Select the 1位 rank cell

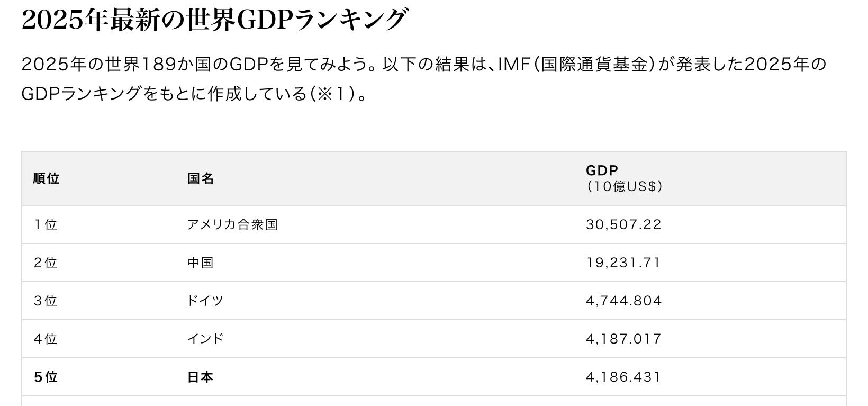pyautogui.click(x=45, y=224)
